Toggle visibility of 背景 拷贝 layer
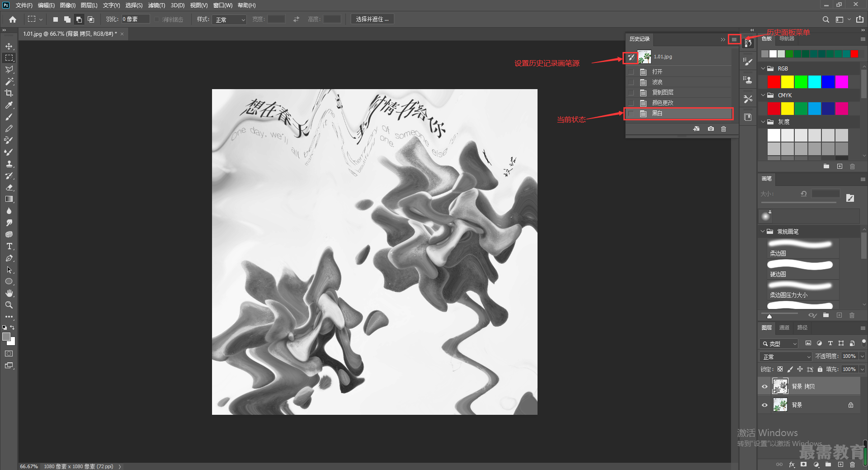 tap(764, 386)
